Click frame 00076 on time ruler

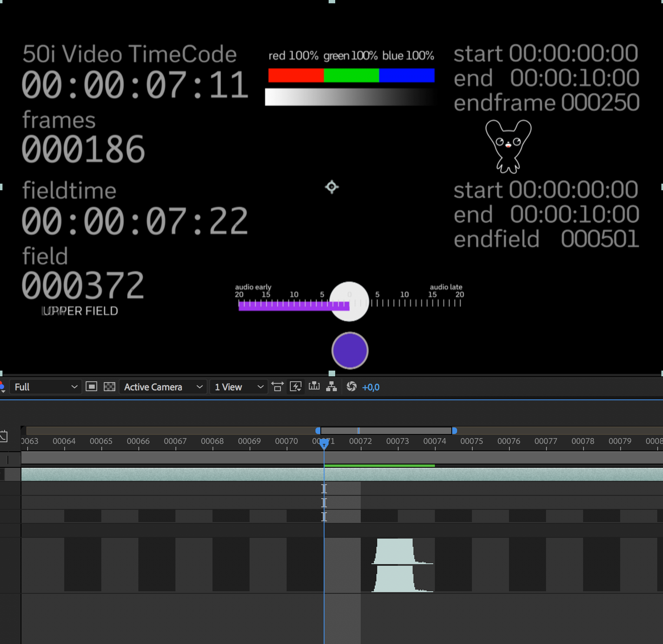point(509,441)
